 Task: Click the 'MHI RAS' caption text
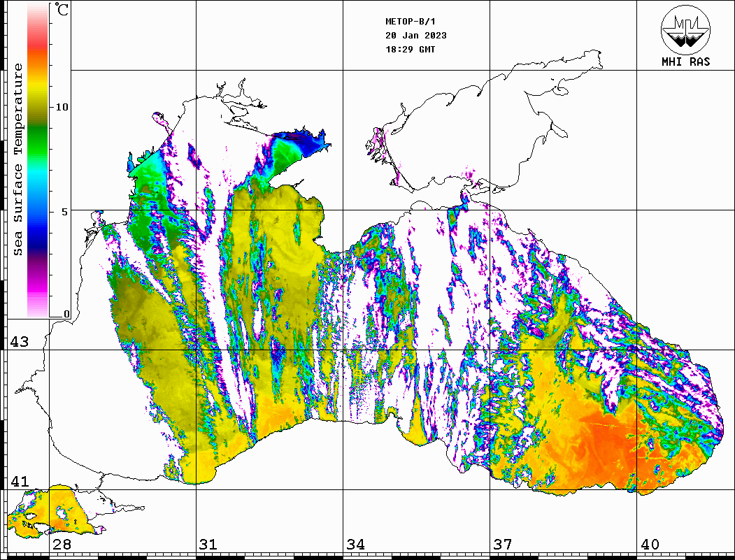coord(685,62)
